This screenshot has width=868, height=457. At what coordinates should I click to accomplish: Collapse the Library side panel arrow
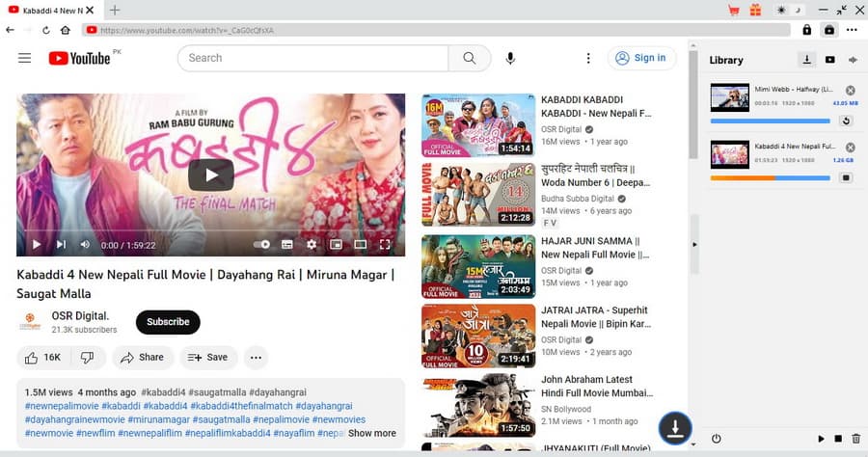click(x=694, y=244)
